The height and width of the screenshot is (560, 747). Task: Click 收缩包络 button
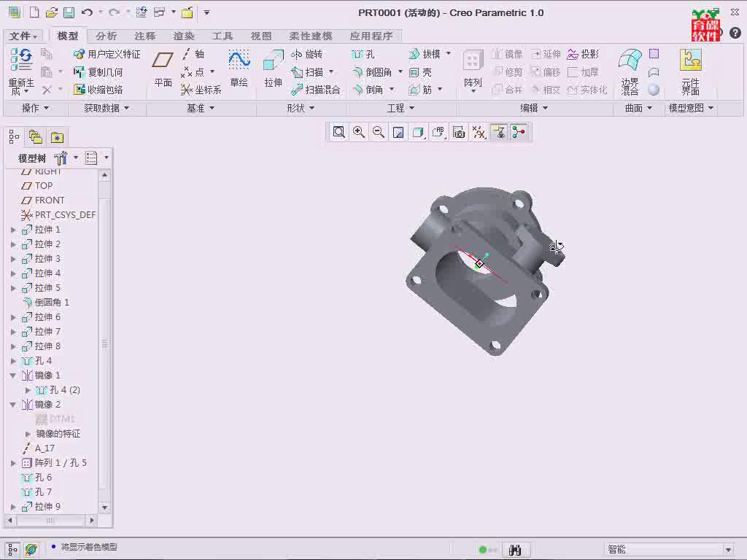pyautogui.click(x=98, y=90)
